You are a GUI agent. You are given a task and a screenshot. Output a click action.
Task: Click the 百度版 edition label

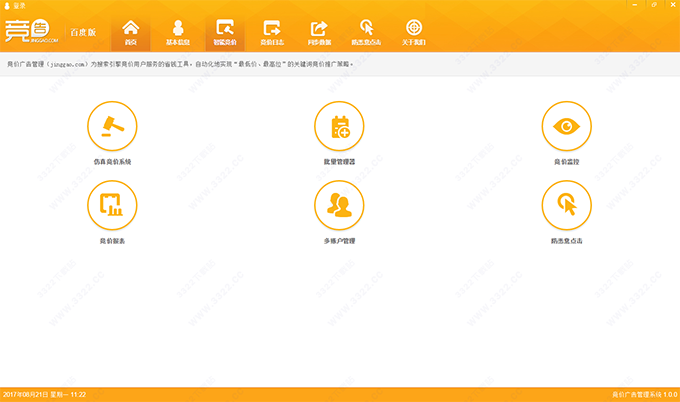[x=83, y=32]
